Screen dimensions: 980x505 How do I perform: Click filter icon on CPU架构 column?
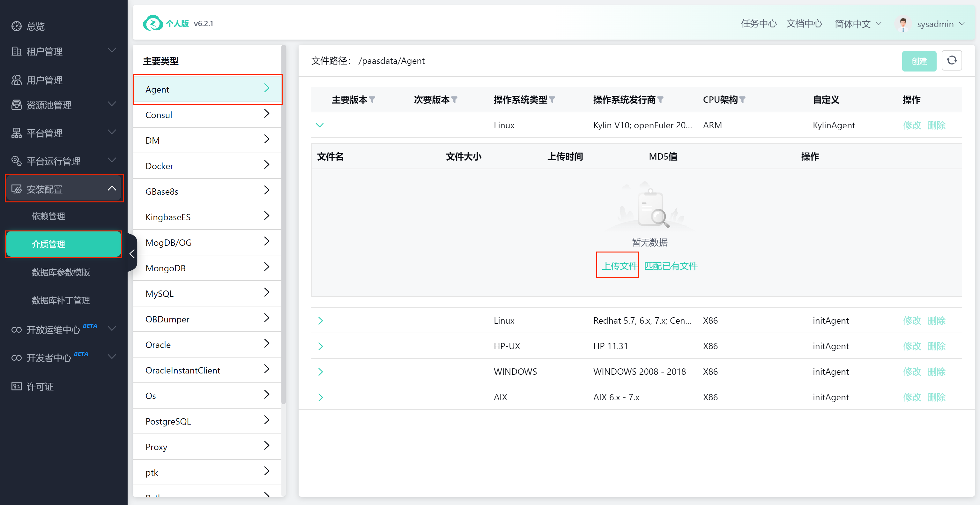click(743, 100)
